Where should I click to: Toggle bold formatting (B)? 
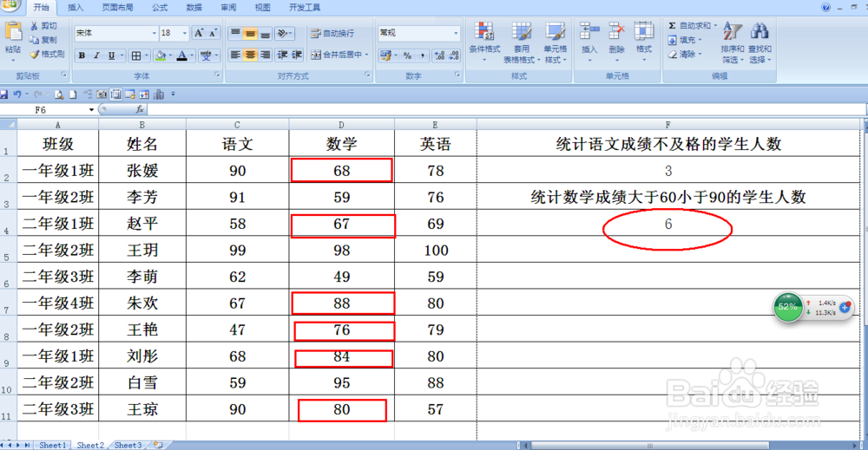click(x=82, y=55)
